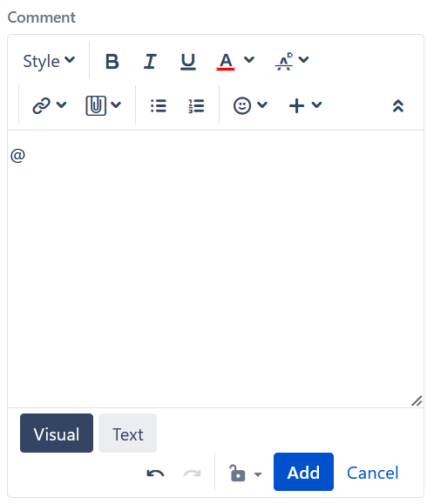Apply the red text color
Viewport: 427px width, 504px height.
pyautogui.click(x=226, y=62)
